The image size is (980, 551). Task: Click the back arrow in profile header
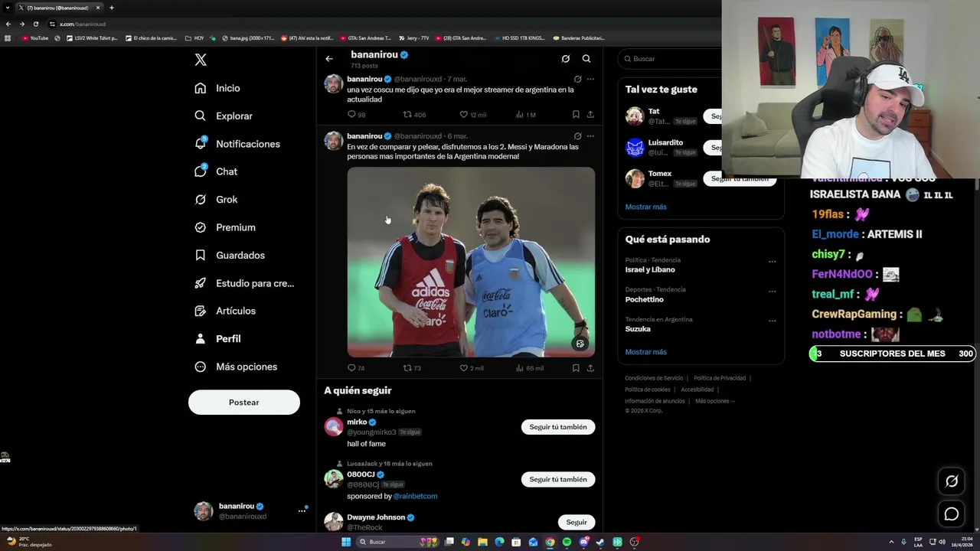pyautogui.click(x=329, y=59)
